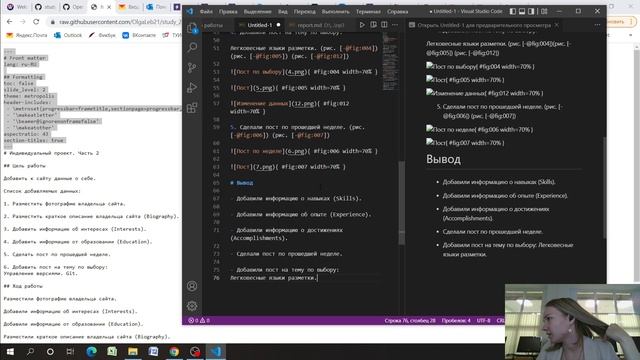Viewport: 640px width, 360px height.
Task: Open the Manage gear in VS Code
Action: 192,306
